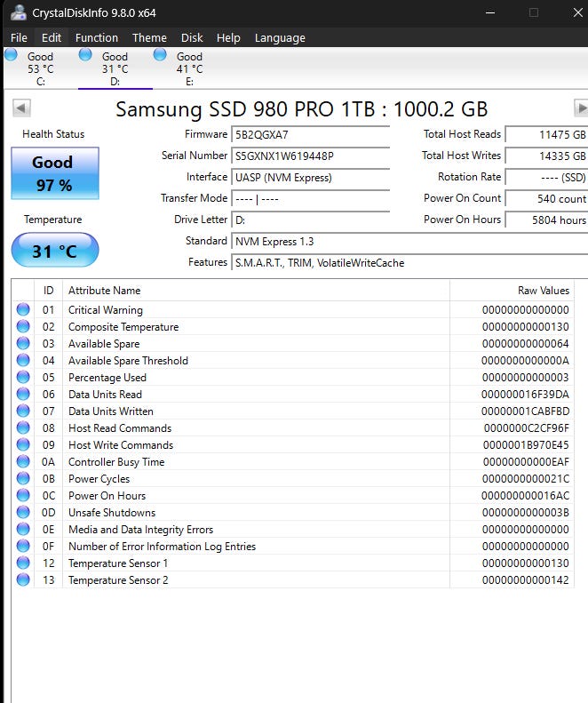
Task: Click the ID column header
Action: pos(48,291)
